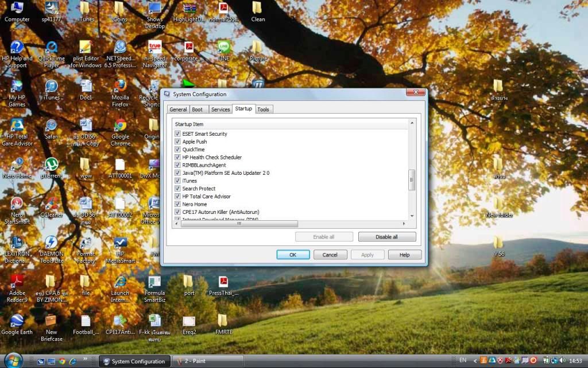This screenshot has height=368, width=588.
Task: Open CCleaner desktop icon
Action: pos(51,207)
